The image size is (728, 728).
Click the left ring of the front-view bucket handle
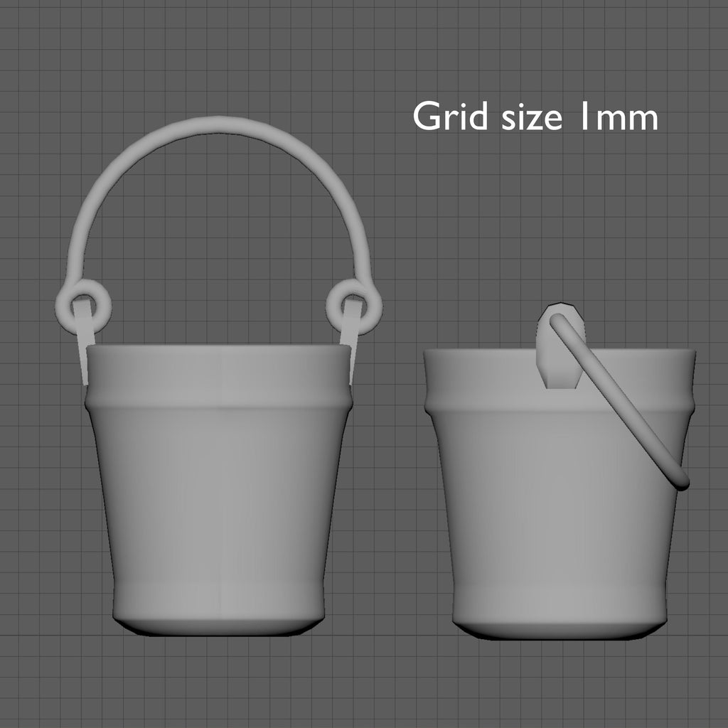(84, 306)
